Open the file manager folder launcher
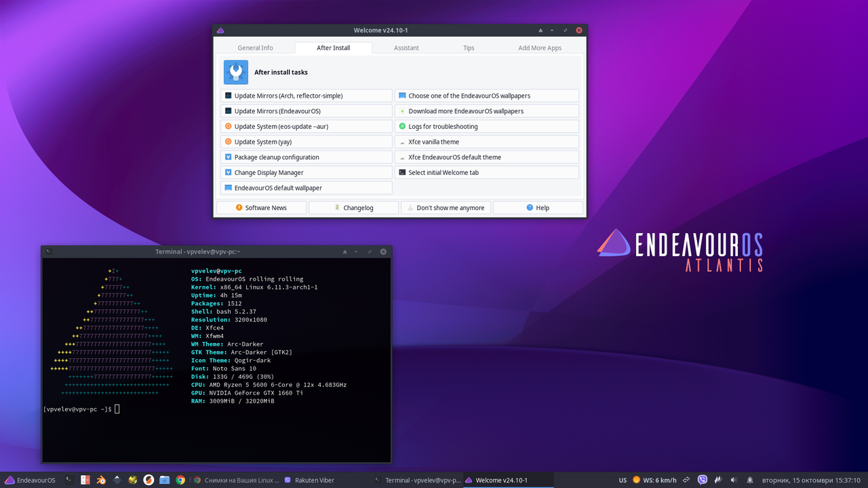 pyautogui.click(x=164, y=480)
